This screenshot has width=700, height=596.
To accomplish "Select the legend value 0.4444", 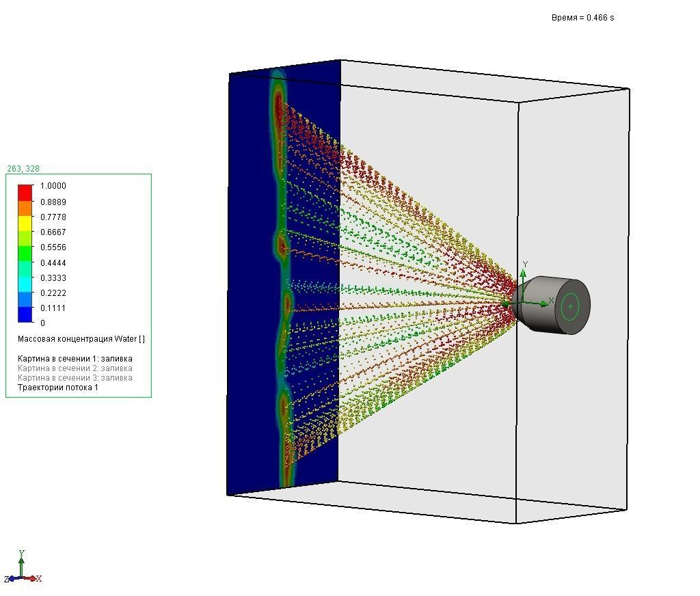I will tap(53, 262).
